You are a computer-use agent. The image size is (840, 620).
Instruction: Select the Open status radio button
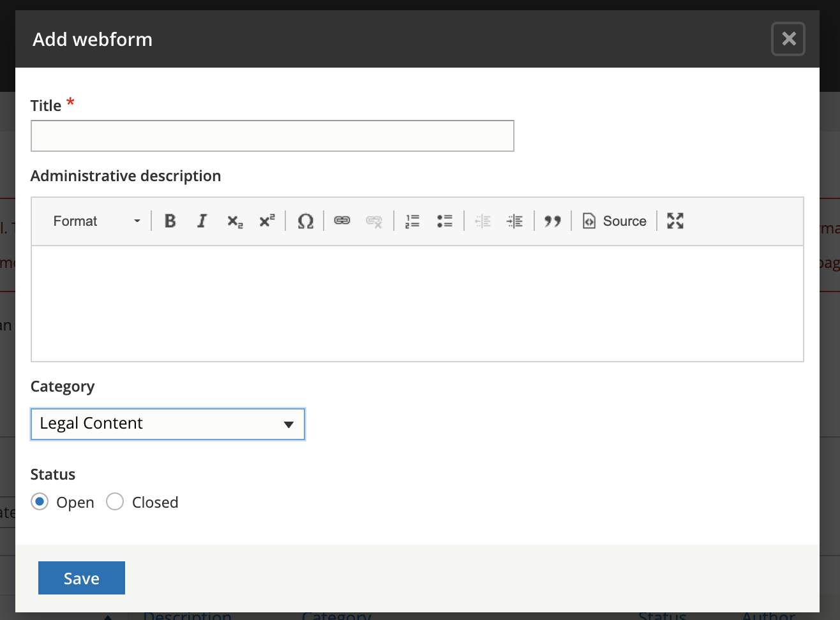coord(40,502)
